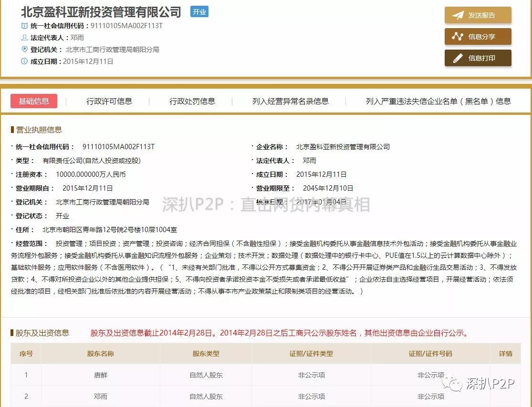Click the info icon beside establishment date
This screenshot has height=407, width=532.
click(x=24, y=61)
